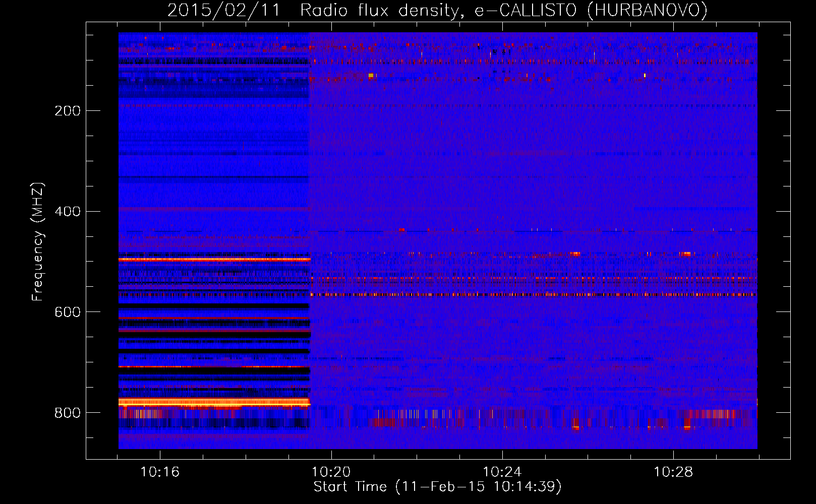Click the 10:24 time tick label
Screen dimensions: 816x504
[502, 472]
